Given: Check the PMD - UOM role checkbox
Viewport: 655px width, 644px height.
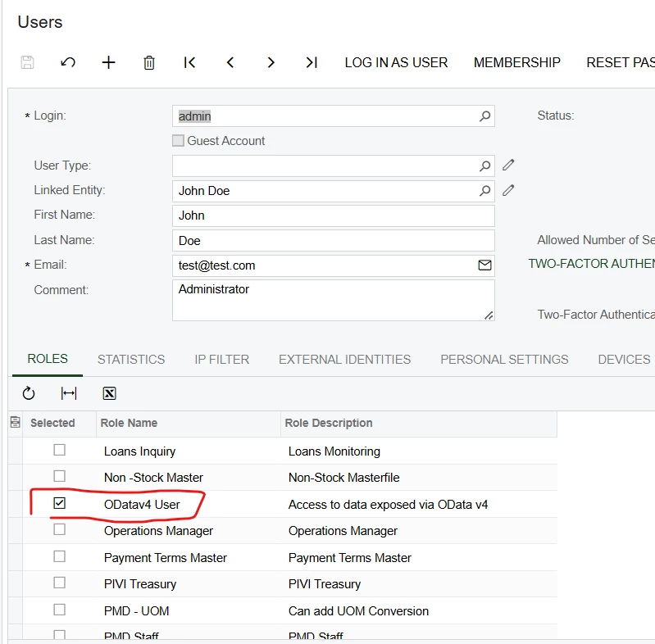Looking at the screenshot, I should pyautogui.click(x=59, y=610).
